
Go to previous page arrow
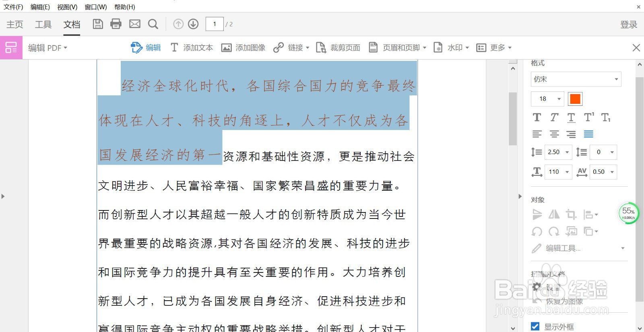tap(178, 24)
